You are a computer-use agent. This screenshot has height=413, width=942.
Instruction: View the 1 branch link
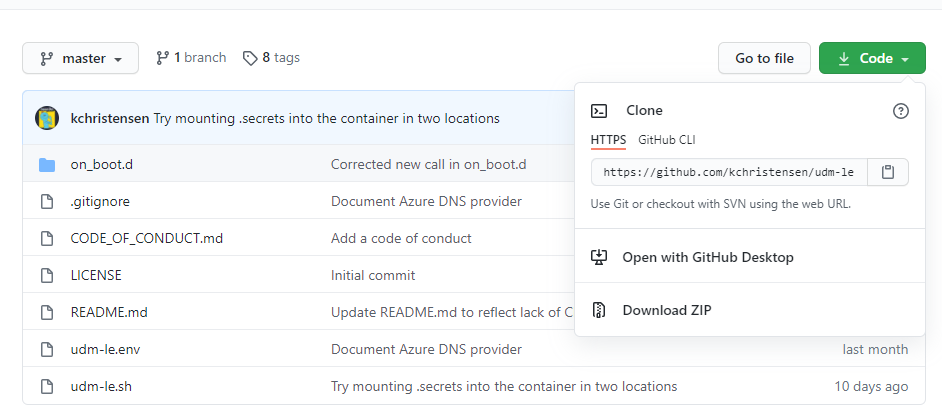point(191,58)
